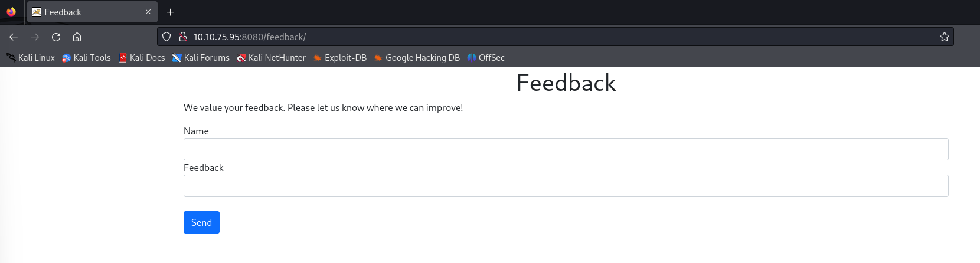The image size is (980, 263).
Task: Open the Kali Forums bookmark
Action: tap(201, 58)
